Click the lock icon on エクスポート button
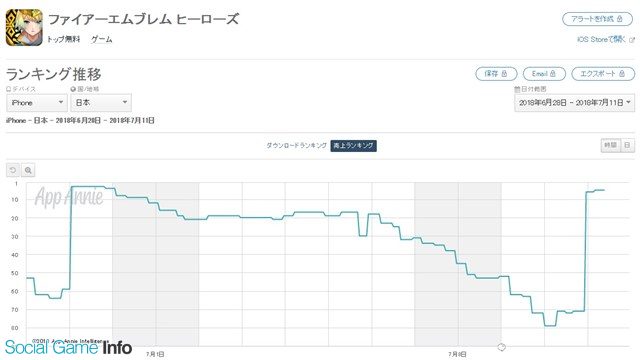640x360 pixels. [x=622, y=74]
